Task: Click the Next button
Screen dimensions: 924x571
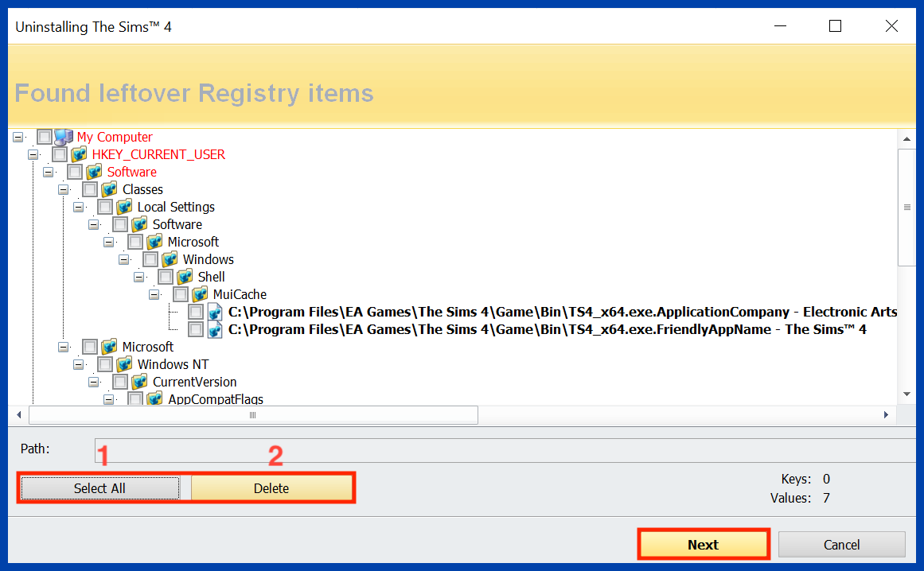Action: click(703, 545)
